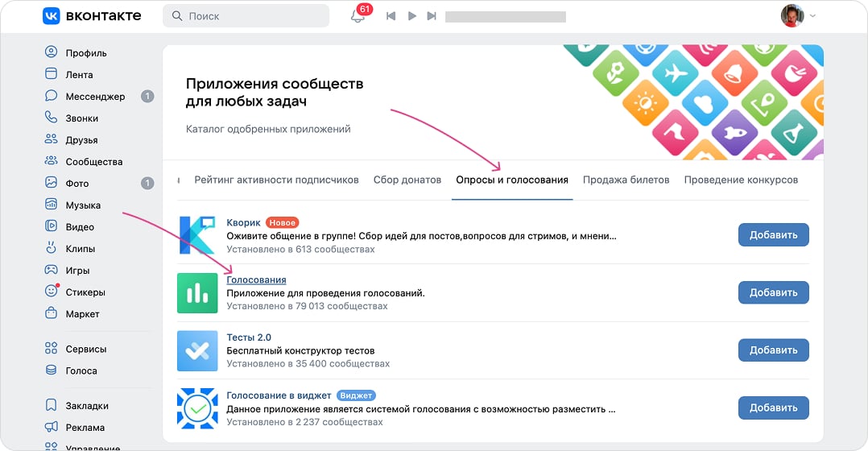This screenshot has height=451, width=868.
Task: Open the Тесты 2.0 title link
Action: [x=249, y=337]
